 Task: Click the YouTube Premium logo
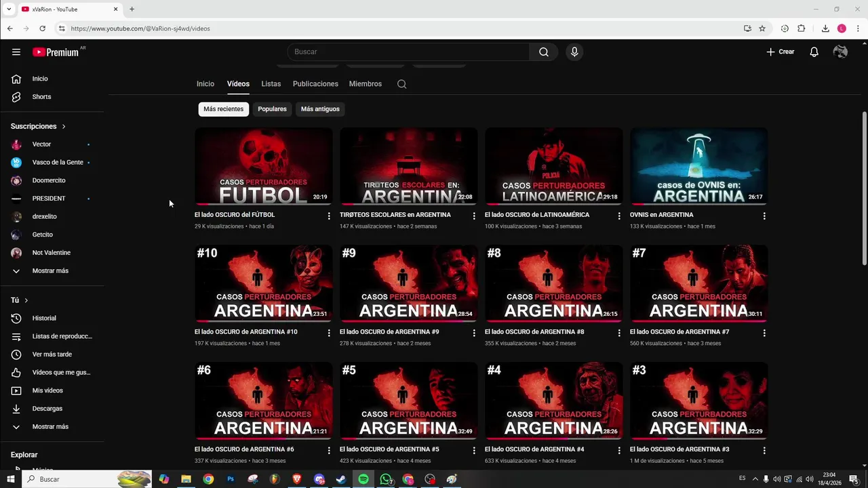[56, 52]
